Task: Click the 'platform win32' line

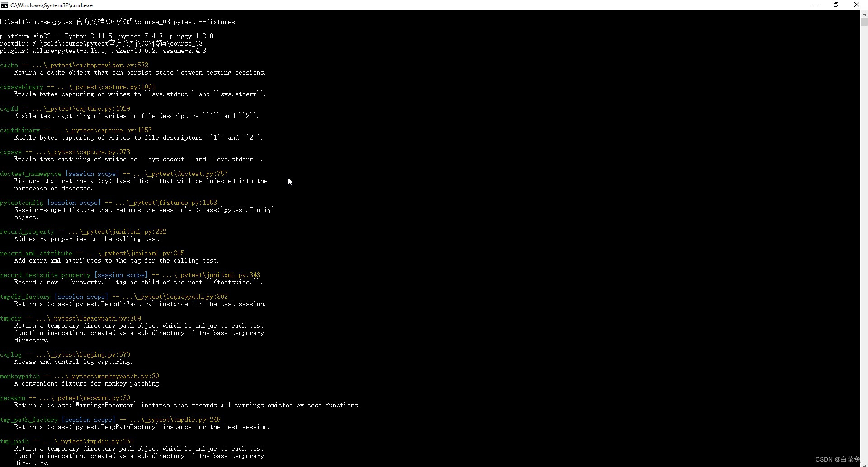Action: (107, 36)
